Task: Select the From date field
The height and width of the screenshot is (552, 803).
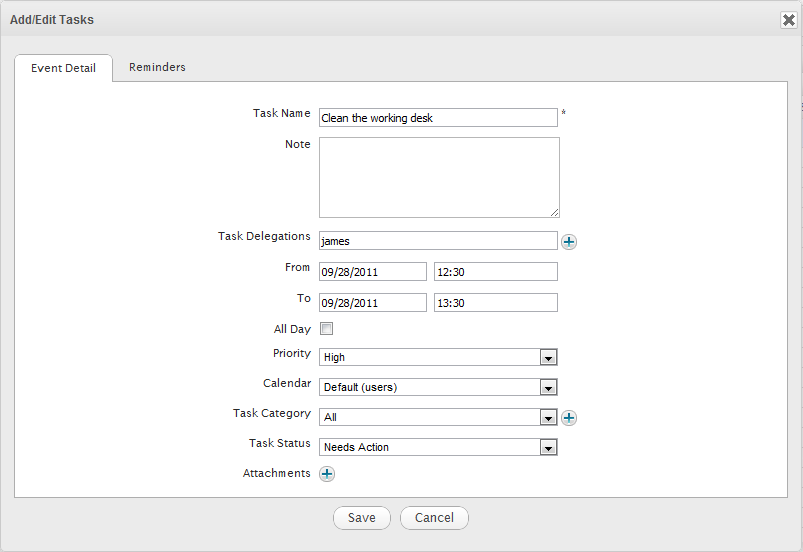Action: (x=373, y=272)
